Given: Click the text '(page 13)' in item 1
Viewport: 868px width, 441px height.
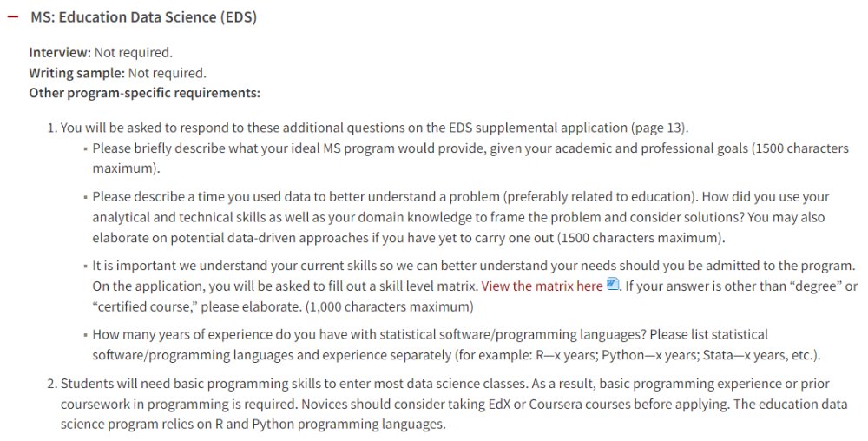Looking at the screenshot, I should tap(659, 128).
